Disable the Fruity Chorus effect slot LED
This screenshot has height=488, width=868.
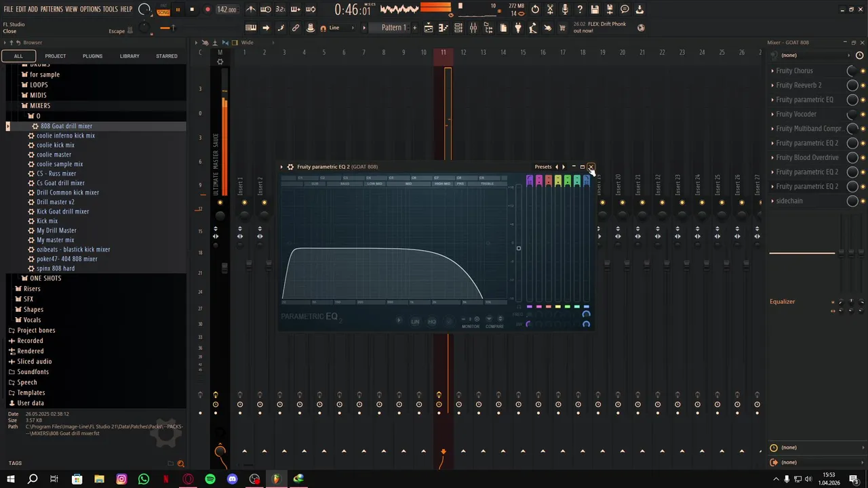863,71
